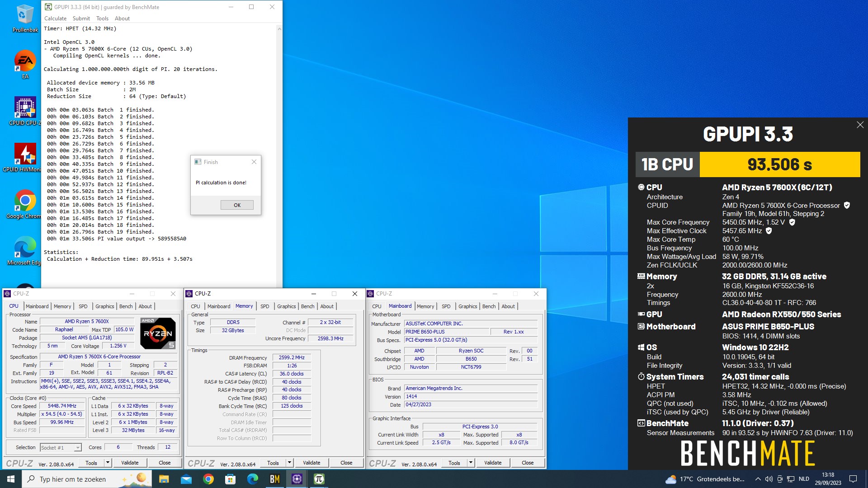
Task: Click Tools button in right CPU-Z
Action: 454,463
